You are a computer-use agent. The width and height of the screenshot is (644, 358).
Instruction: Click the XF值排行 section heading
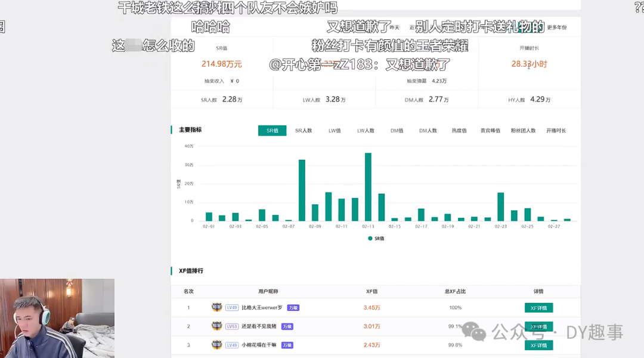191,271
